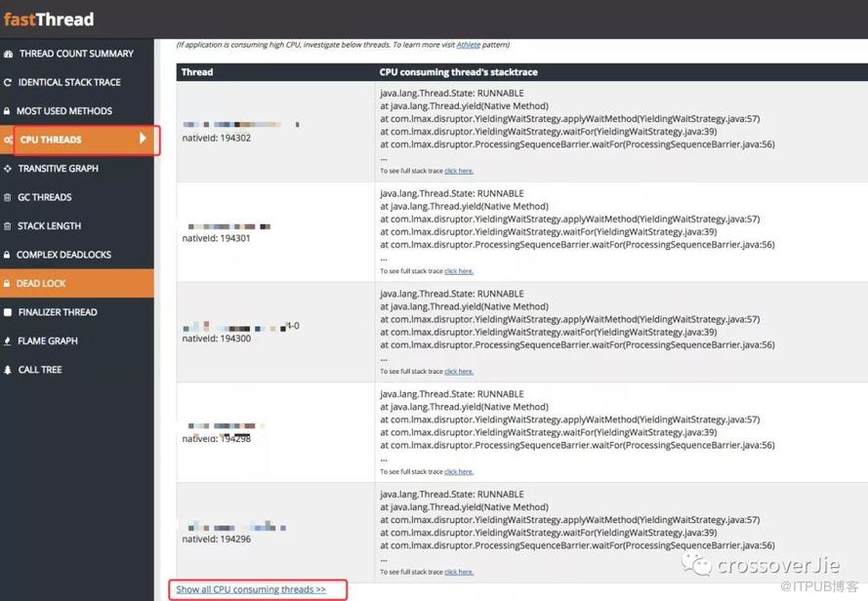Click the Call Tree icon
The image size is (868, 601).
7,370
